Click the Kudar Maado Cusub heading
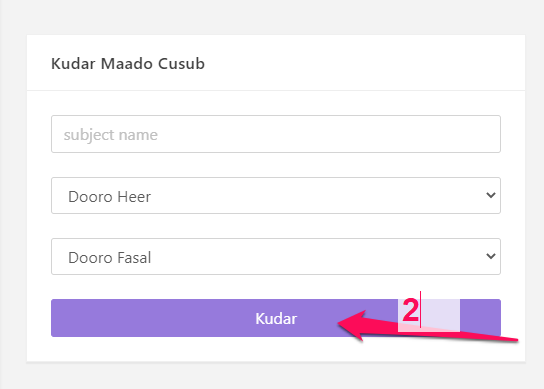Image resolution: width=544 pixels, height=389 pixels. [128, 64]
